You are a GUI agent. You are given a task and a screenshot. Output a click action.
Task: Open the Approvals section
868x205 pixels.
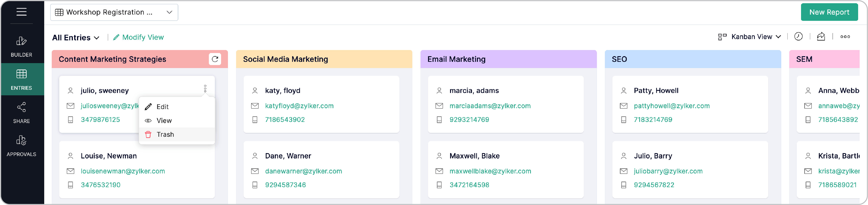click(21, 145)
